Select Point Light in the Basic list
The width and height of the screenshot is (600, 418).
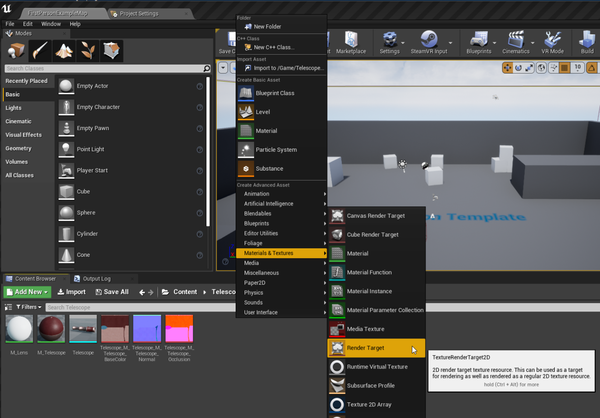click(131, 149)
